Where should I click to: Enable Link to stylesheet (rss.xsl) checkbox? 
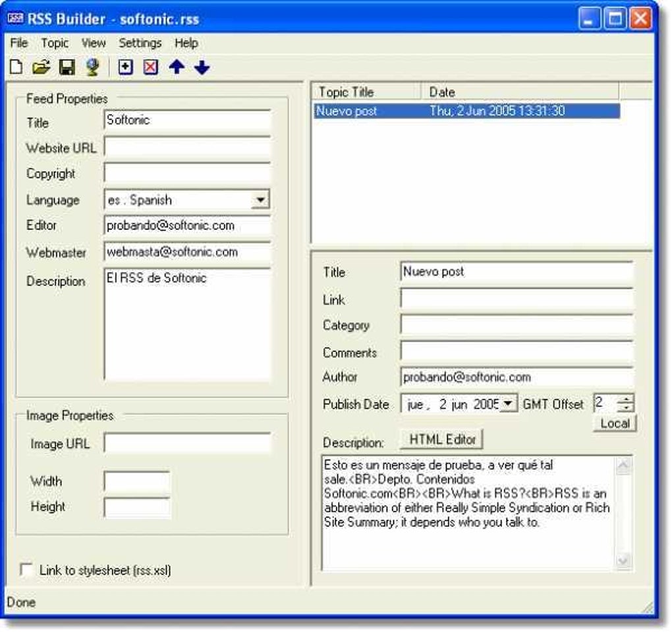tap(26, 569)
